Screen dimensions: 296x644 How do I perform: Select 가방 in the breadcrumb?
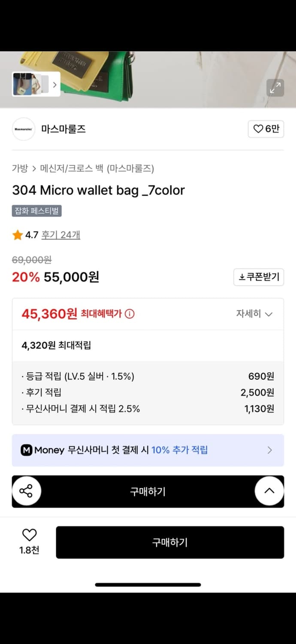click(x=19, y=169)
